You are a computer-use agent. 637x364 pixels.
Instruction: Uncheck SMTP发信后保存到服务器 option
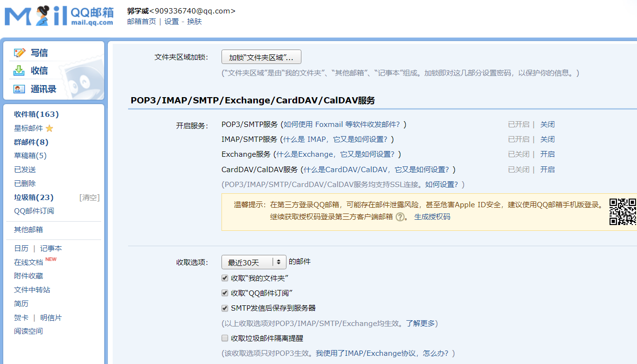pyautogui.click(x=225, y=308)
